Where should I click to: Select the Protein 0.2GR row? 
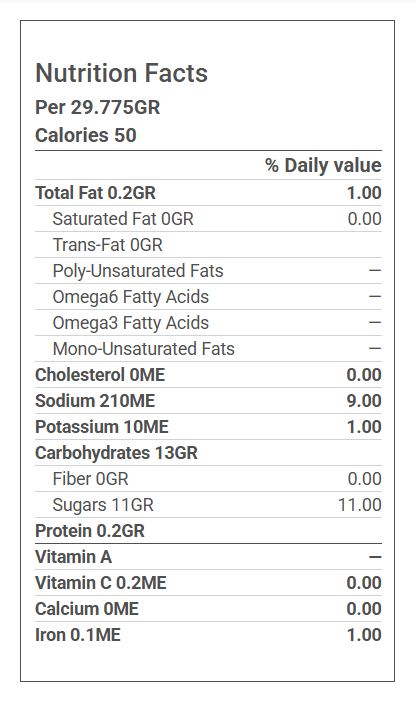pyautogui.click(x=208, y=531)
